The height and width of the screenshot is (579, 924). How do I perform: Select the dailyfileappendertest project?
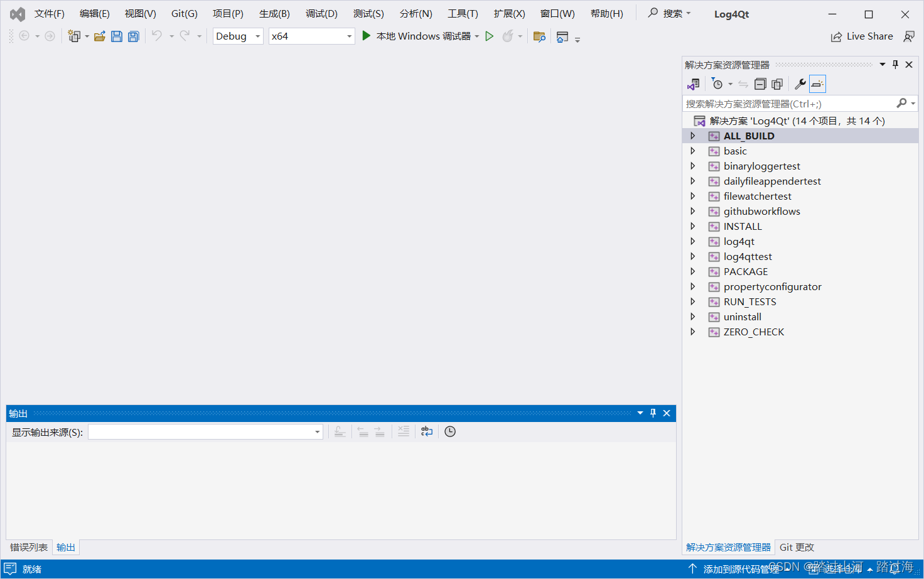[x=772, y=181]
